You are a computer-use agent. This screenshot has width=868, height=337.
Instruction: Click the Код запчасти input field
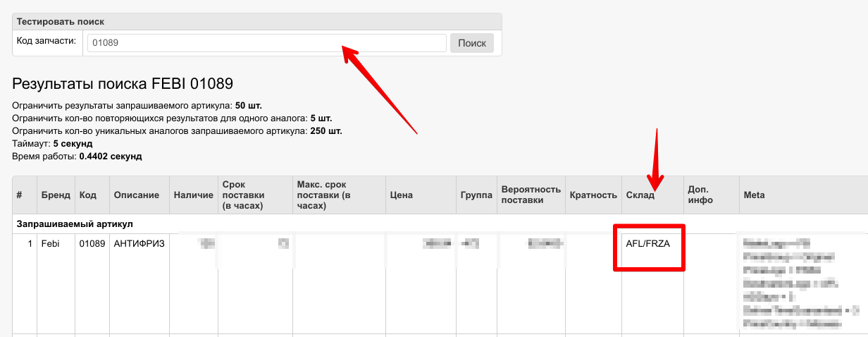click(266, 43)
